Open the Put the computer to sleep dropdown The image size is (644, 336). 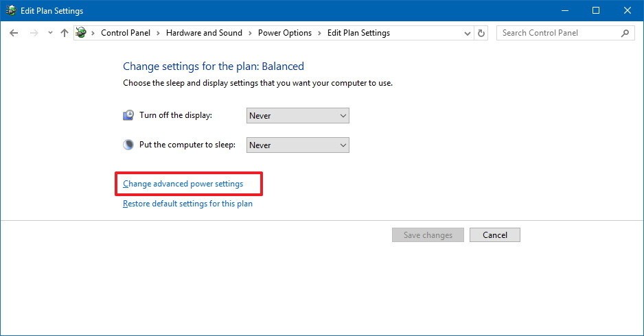(x=297, y=145)
